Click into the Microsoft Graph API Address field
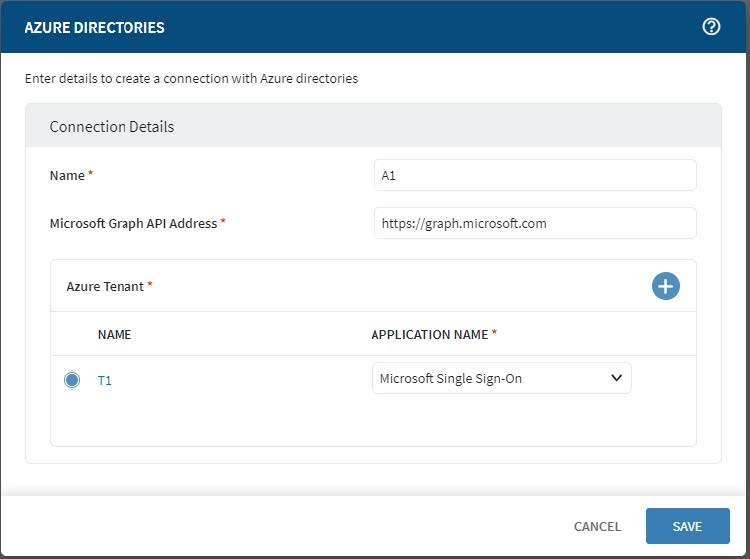The image size is (750, 559). point(534,223)
